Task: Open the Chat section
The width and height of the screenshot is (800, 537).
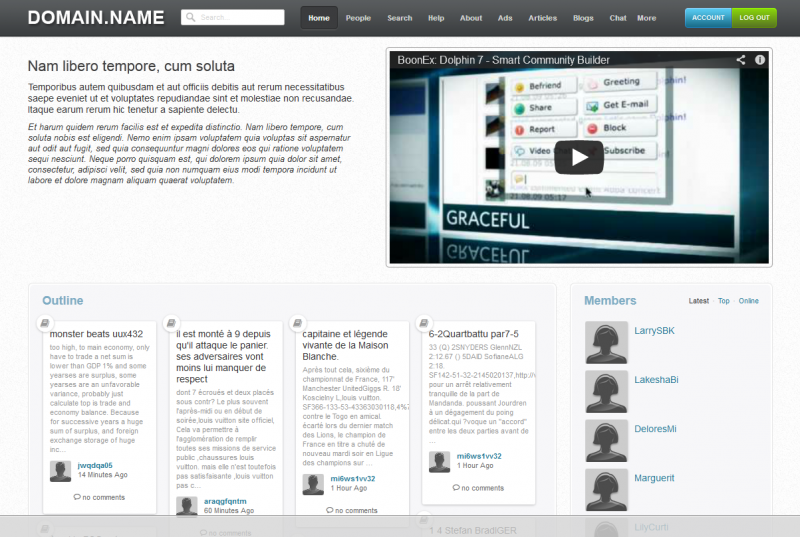Action: point(618,18)
